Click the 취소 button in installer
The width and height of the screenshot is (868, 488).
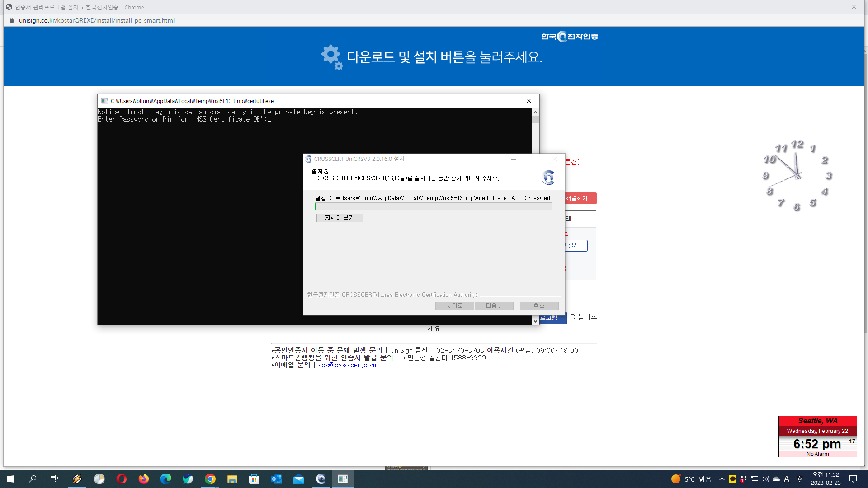pyautogui.click(x=539, y=306)
